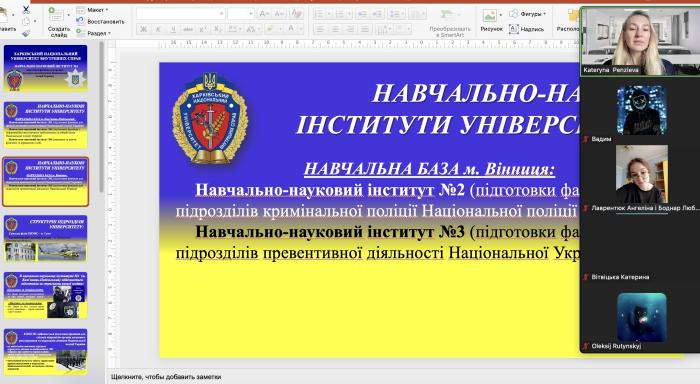Screen dimensions: 700x384
Task: Click Преобразовать в SmartArt button
Action: tap(450, 23)
